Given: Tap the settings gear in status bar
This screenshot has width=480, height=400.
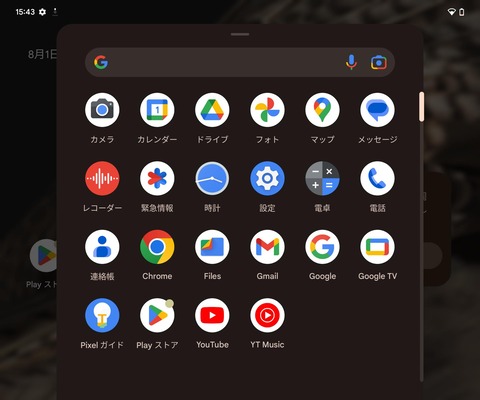Looking at the screenshot, I should click(x=42, y=12).
